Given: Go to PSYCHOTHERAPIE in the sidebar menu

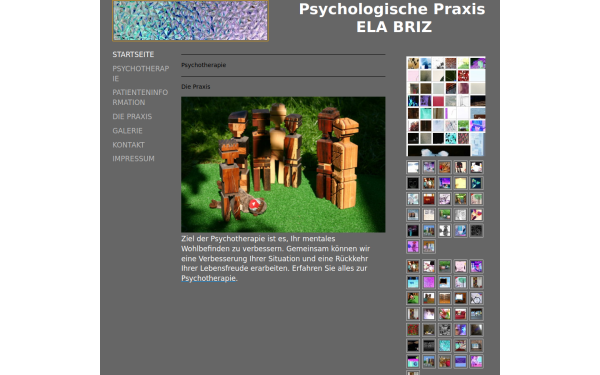Looking at the screenshot, I should point(140,73).
